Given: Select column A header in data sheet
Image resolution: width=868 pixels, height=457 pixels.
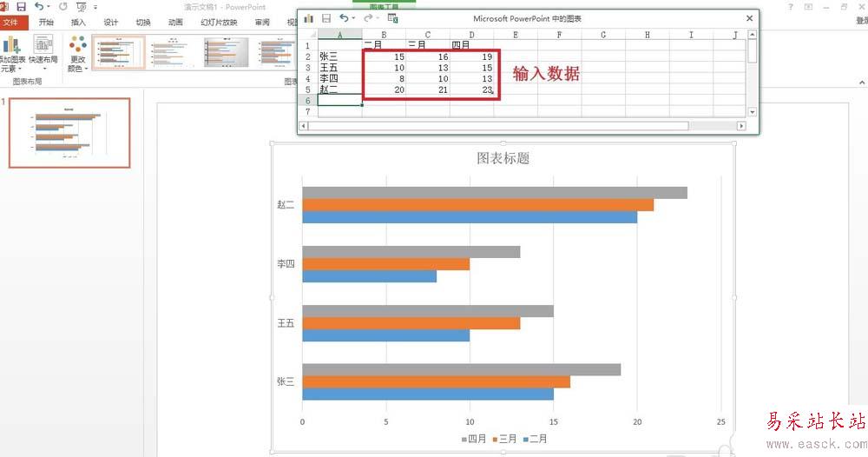Looking at the screenshot, I should [340, 35].
